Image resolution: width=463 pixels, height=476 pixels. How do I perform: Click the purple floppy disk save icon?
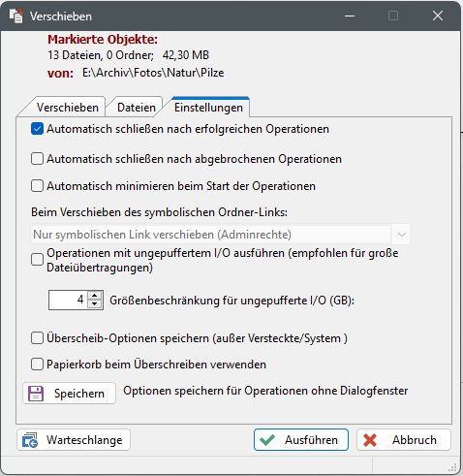(36, 394)
